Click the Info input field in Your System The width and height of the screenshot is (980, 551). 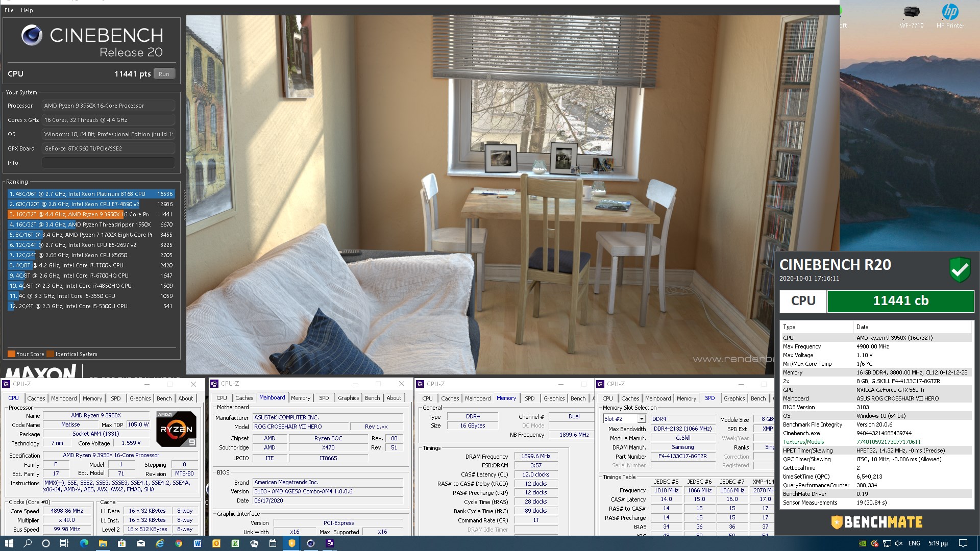[108, 163]
